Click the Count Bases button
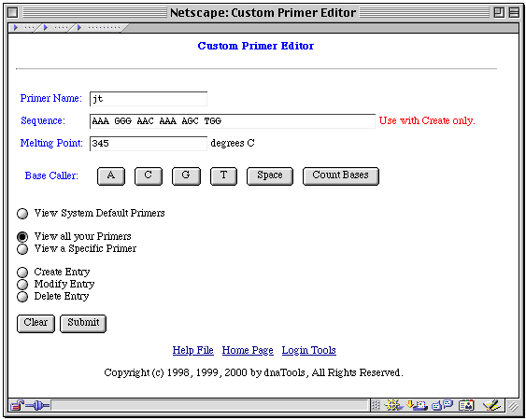Viewport: 526px width, 420px height. 341,176
